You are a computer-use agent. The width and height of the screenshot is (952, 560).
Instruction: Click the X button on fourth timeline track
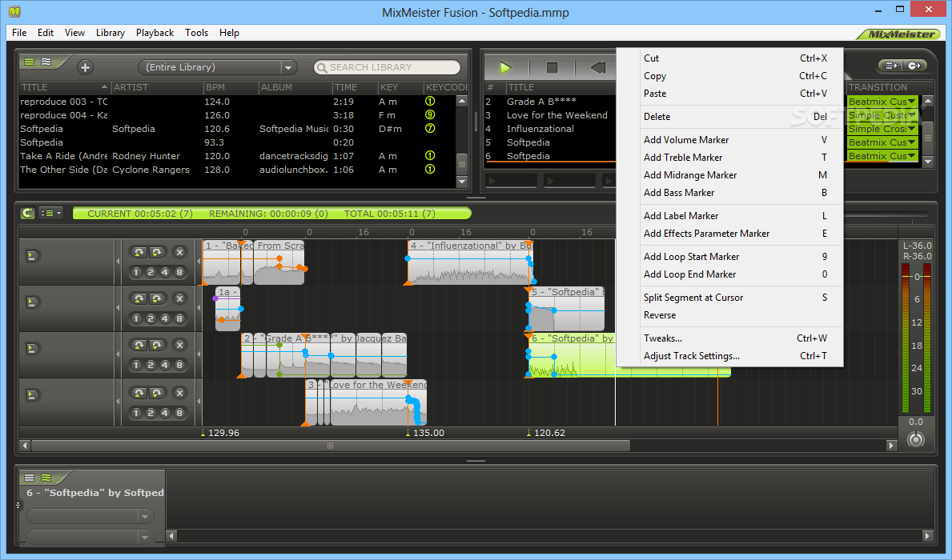pyautogui.click(x=179, y=393)
